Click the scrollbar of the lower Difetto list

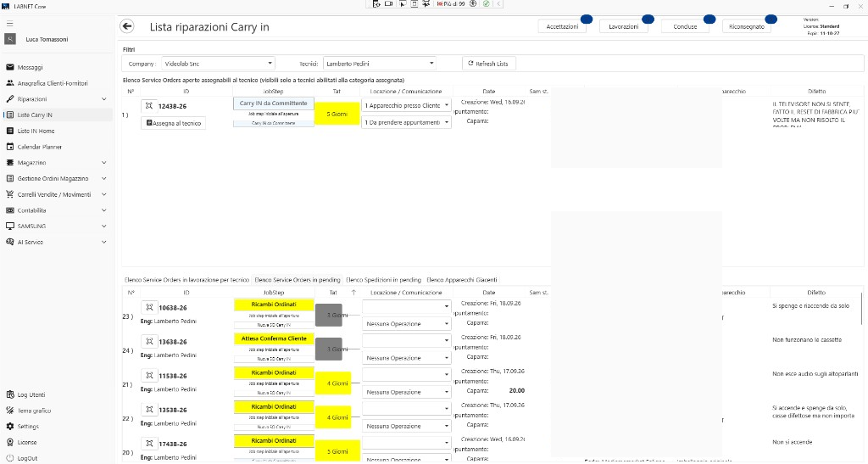click(x=861, y=309)
